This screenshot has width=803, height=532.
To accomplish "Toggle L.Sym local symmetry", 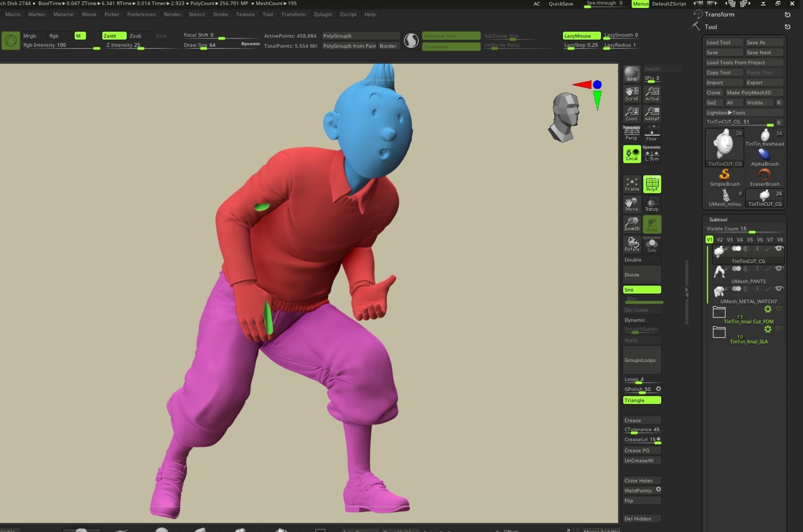I will pos(652,154).
